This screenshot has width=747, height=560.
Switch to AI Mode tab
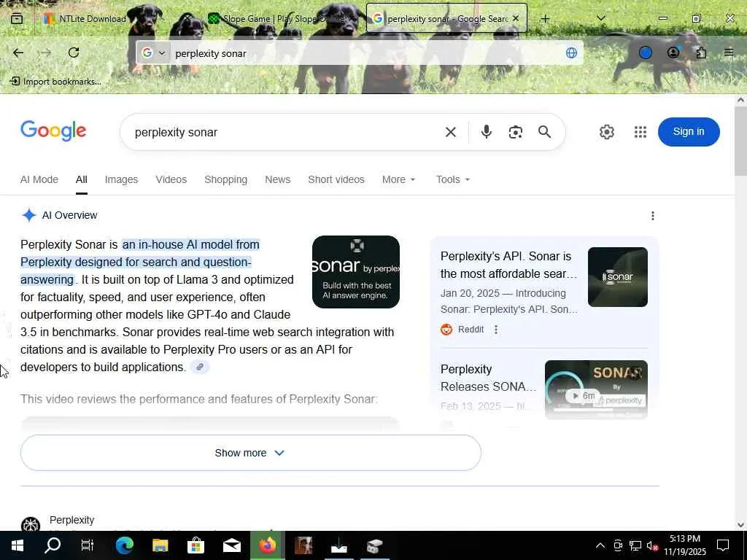[39, 179]
